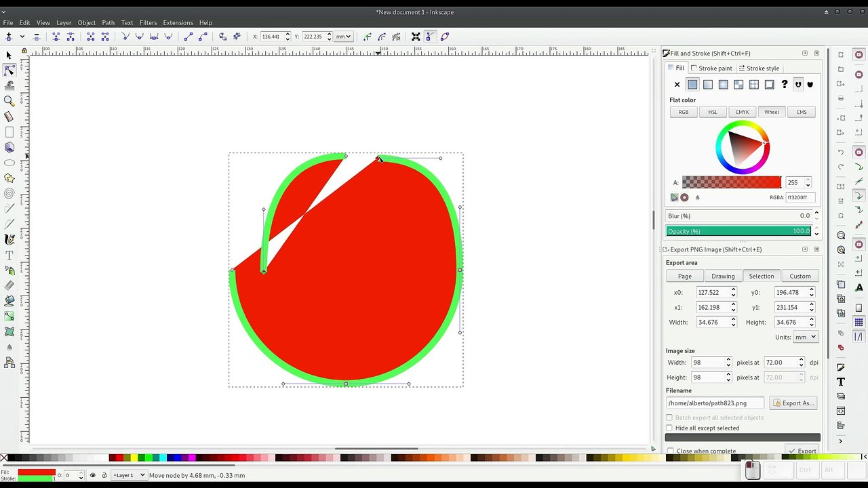
Task: Set fill to Unset paint (question mark)
Action: click(x=785, y=85)
